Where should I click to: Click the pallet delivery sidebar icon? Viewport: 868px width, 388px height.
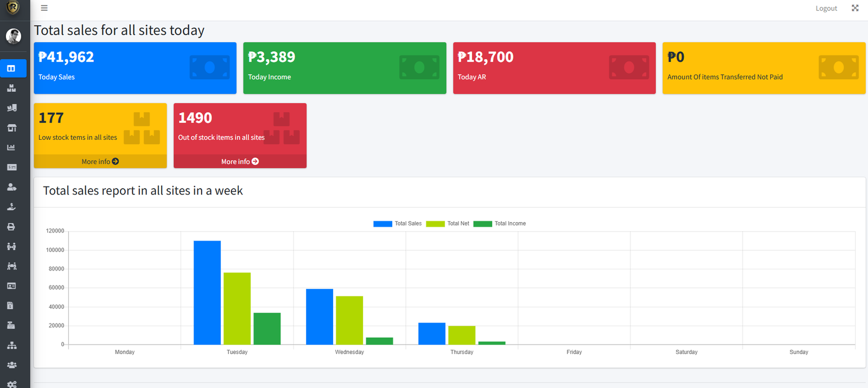pos(11,108)
